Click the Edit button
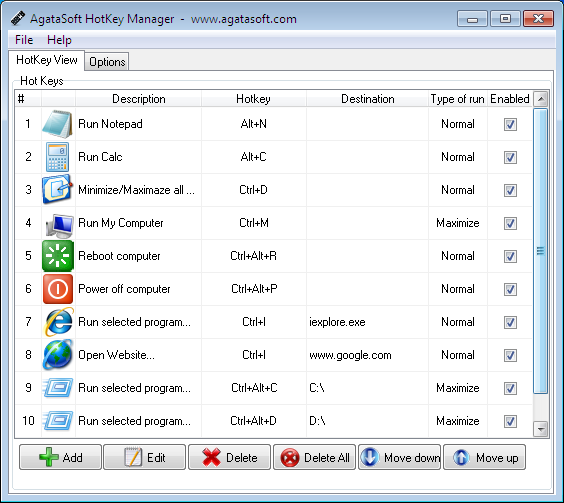The height and width of the screenshot is (503, 564). tap(145, 457)
